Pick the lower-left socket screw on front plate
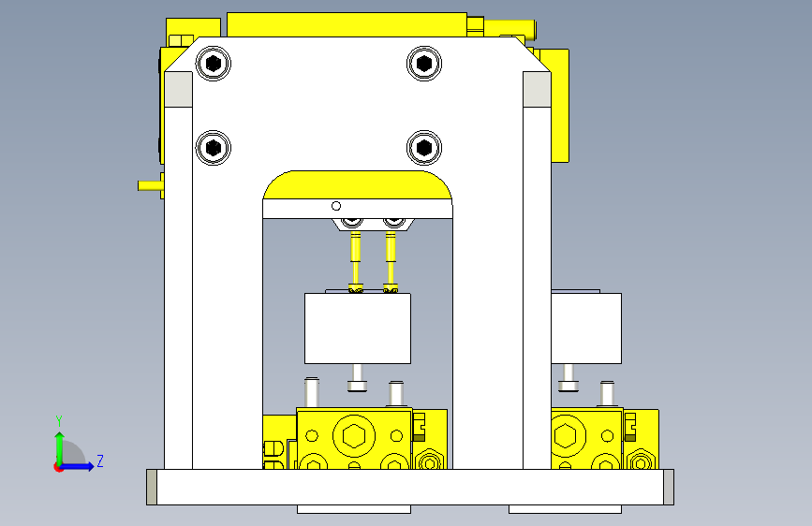Screen dimensions: 812x526 tap(214, 148)
